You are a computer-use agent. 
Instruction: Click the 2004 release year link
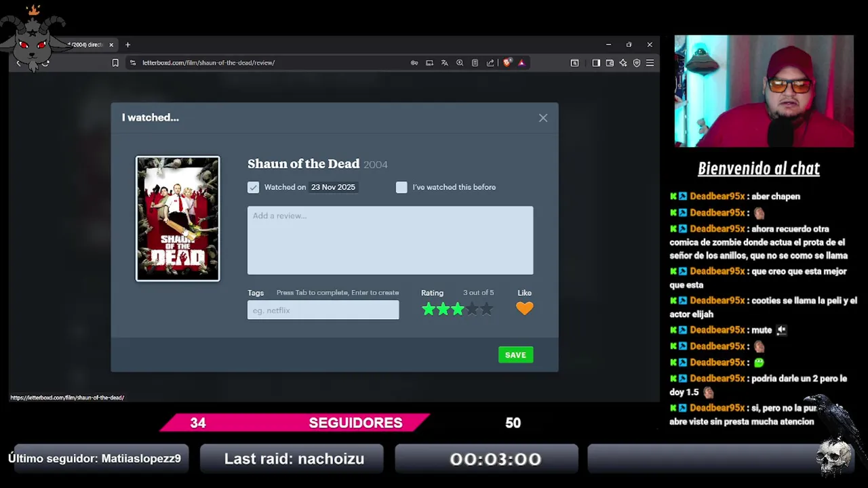(375, 165)
